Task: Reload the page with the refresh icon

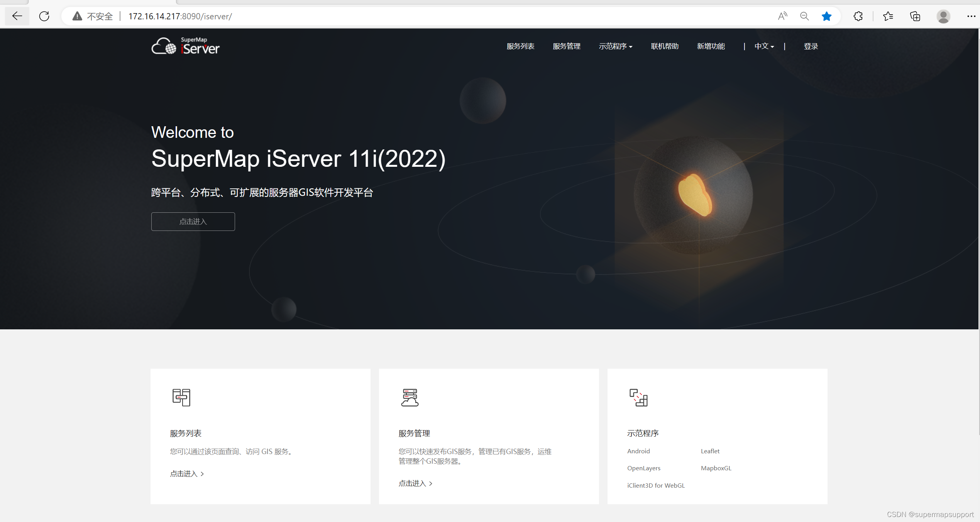Action: click(44, 16)
